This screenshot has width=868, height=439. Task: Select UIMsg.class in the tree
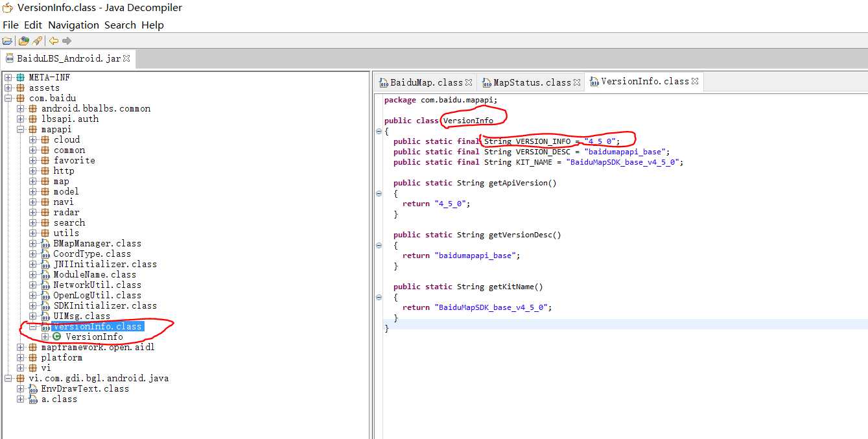click(x=82, y=316)
